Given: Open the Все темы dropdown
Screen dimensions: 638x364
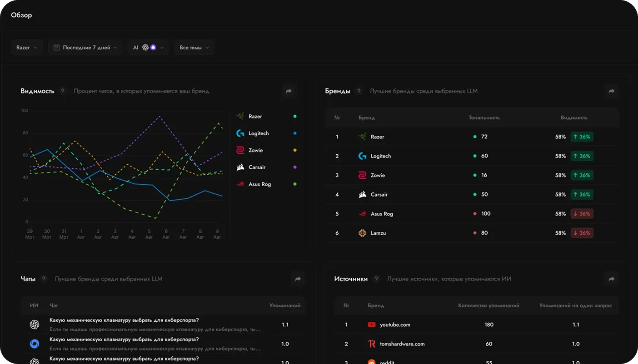Looking at the screenshot, I should click(194, 48).
